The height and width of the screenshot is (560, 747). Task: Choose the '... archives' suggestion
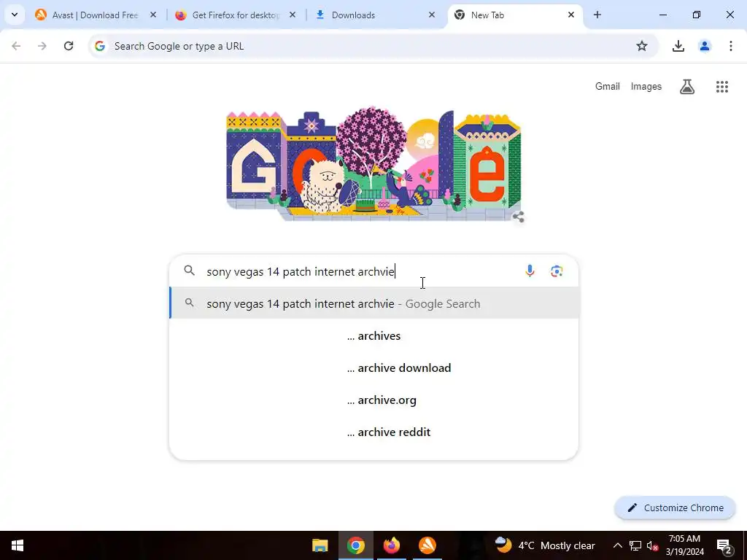[374, 335]
